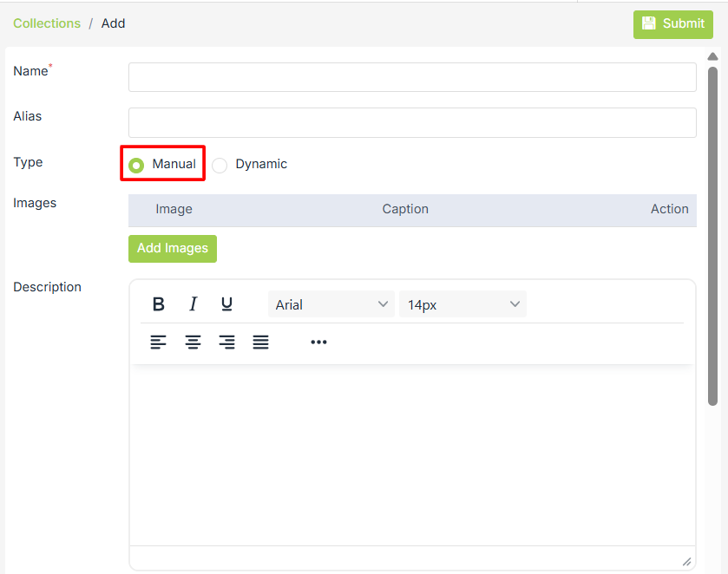
Task: Click the Submit button
Action: tap(672, 24)
